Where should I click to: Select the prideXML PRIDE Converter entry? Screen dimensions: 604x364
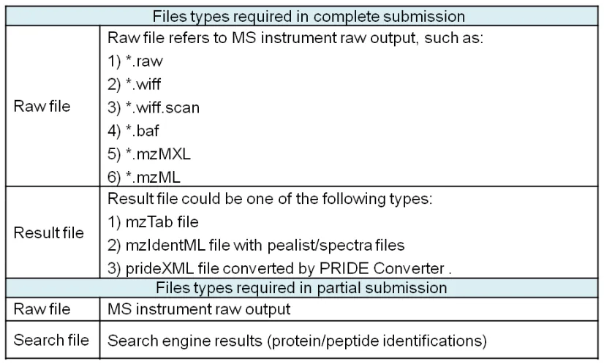pyautogui.click(x=279, y=268)
